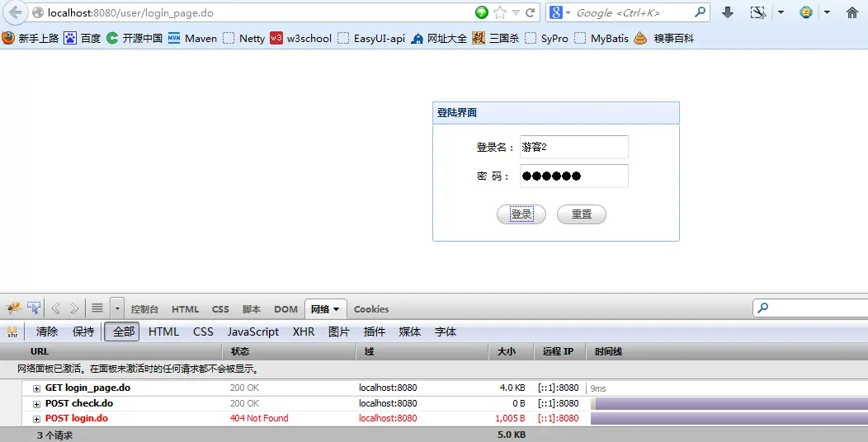868x442 pixels.
Task: Click the 密码 password input field
Action: (x=574, y=176)
